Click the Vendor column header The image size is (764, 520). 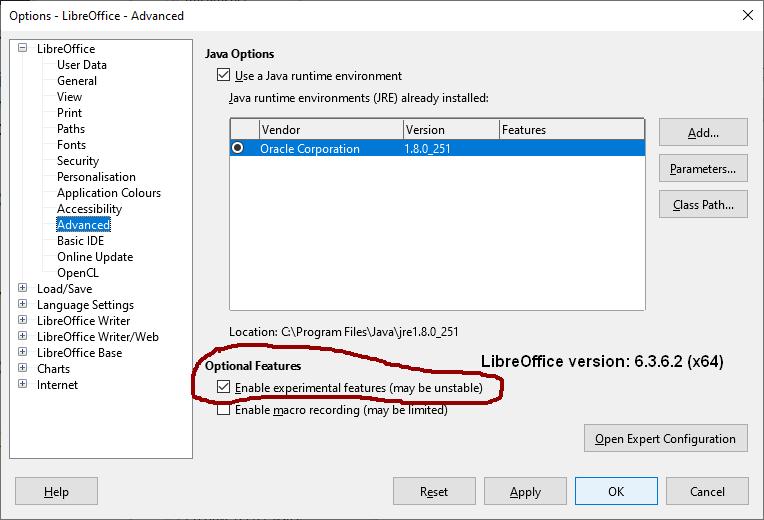tap(330, 130)
